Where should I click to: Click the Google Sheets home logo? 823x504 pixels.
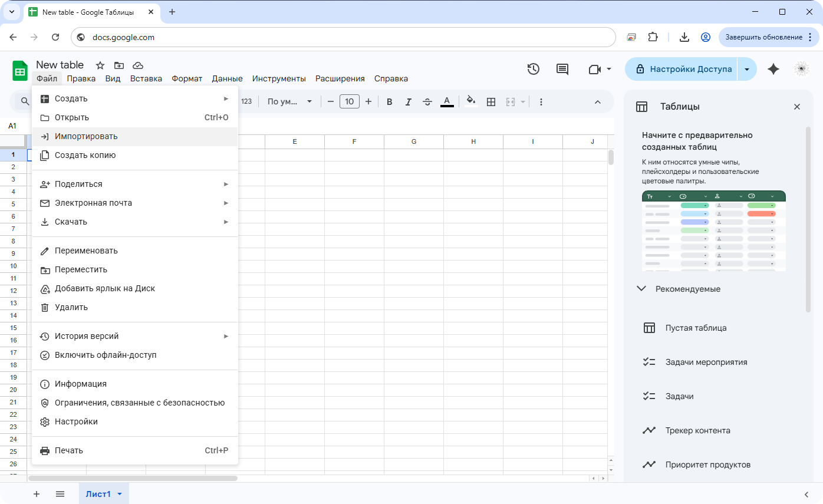point(20,71)
